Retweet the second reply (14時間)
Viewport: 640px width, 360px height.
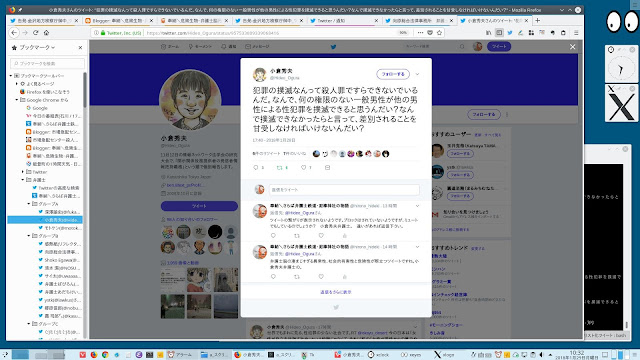[x=297, y=277]
